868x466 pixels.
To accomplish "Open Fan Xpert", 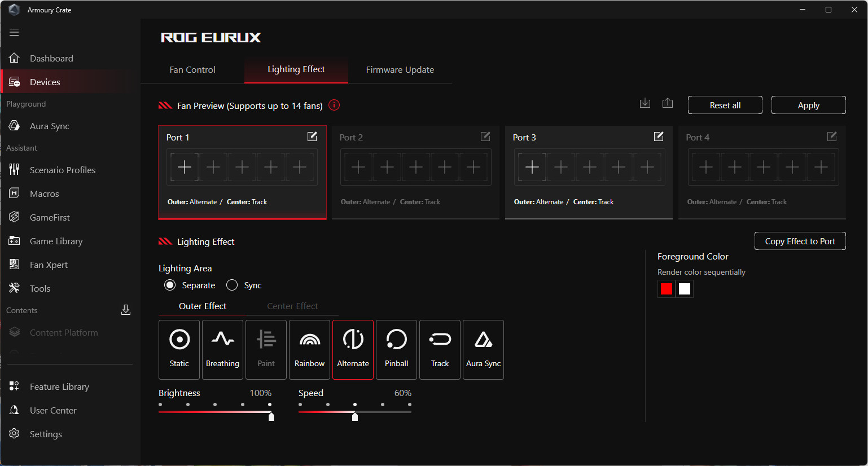I will click(x=70, y=265).
